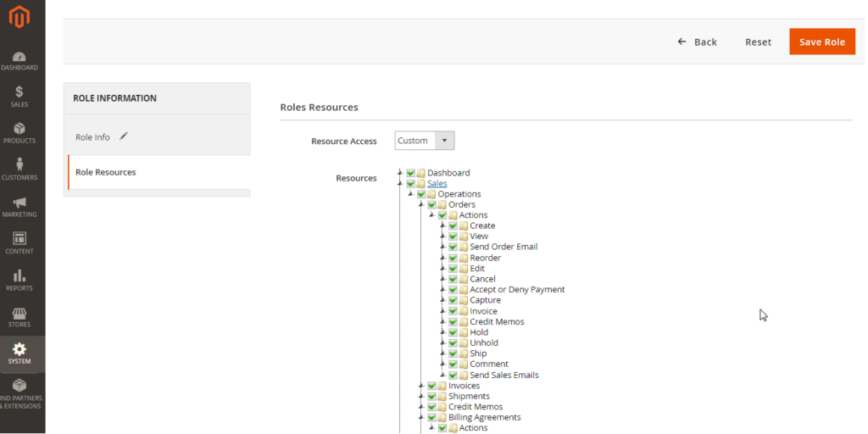Open the Reports bar chart icon
The width and height of the screenshot is (868, 434).
point(19,275)
